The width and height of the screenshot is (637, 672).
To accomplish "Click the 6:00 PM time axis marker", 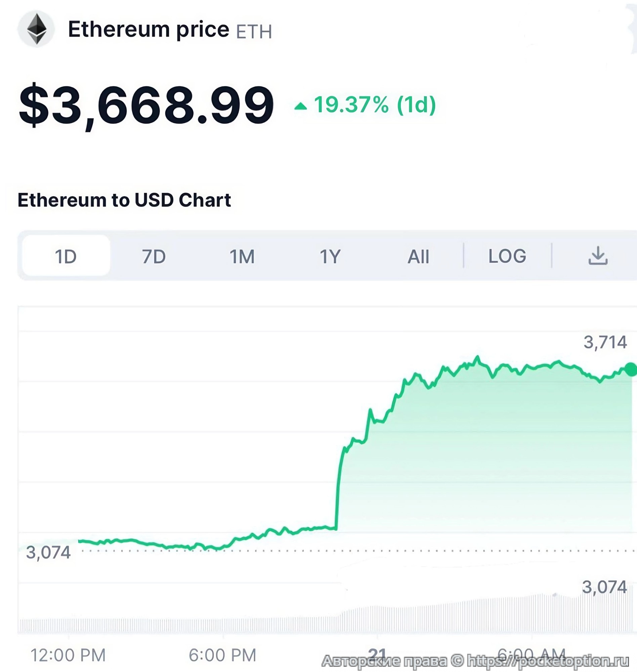I will point(222,655).
